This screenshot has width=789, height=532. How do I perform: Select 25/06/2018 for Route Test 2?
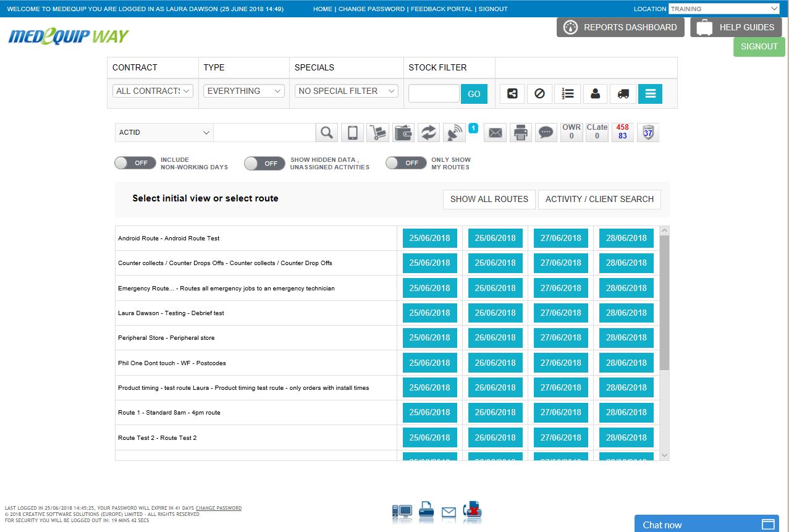[430, 437]
